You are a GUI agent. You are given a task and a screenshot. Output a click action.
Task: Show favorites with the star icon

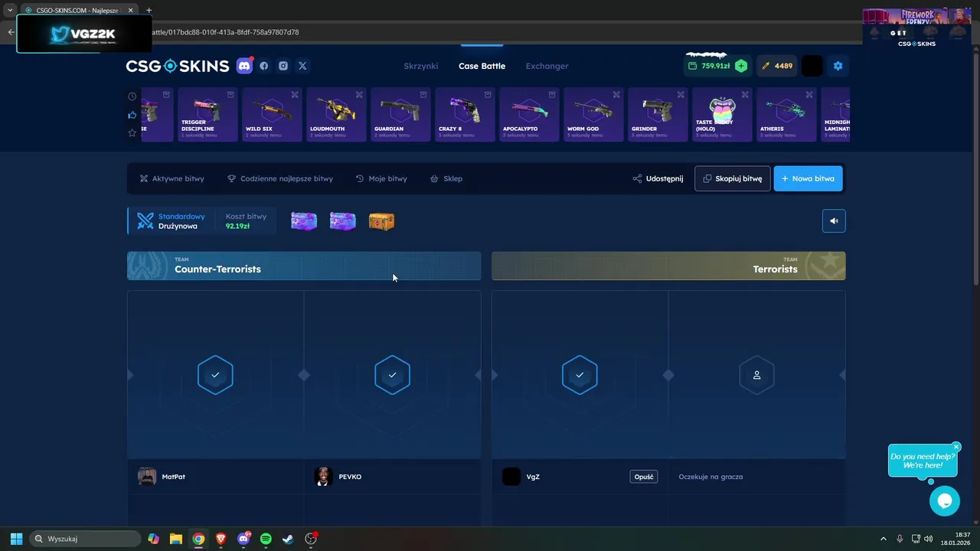tap(132, 133)
